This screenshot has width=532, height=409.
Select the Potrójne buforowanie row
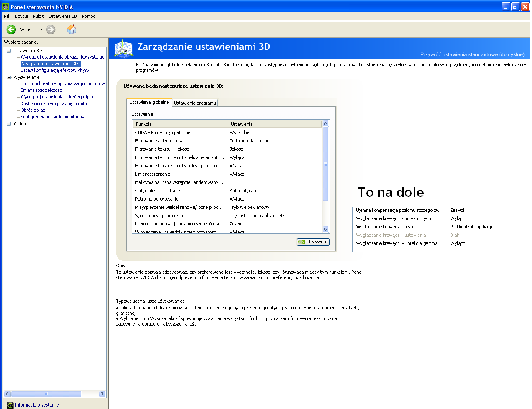227,199
